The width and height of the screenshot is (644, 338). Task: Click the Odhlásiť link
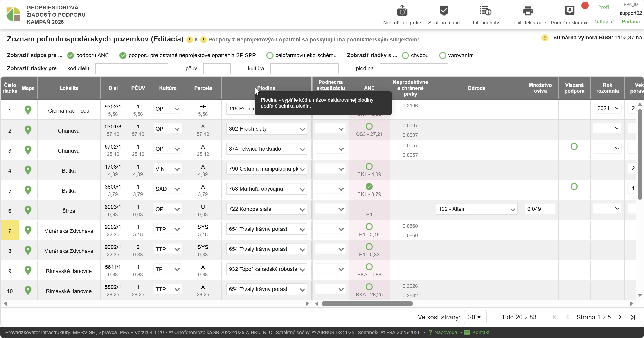pos(604,22)
